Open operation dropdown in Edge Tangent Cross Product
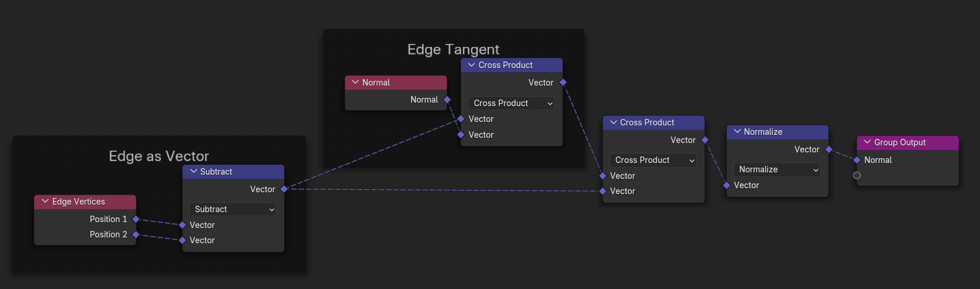The image size is (980, 289). click(x=511, y=103)
